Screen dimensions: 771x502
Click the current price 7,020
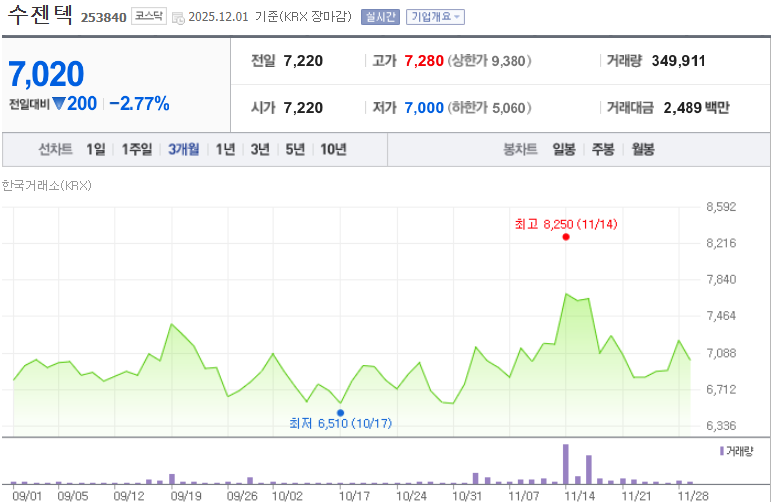[x=46, y=74]
